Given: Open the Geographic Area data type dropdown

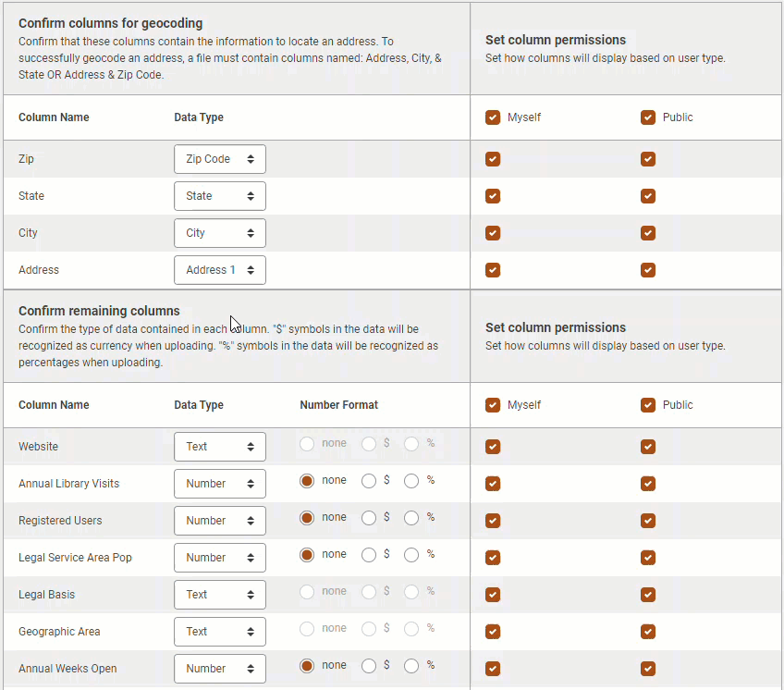Looking at the screenshot, I should click(220, 632).
